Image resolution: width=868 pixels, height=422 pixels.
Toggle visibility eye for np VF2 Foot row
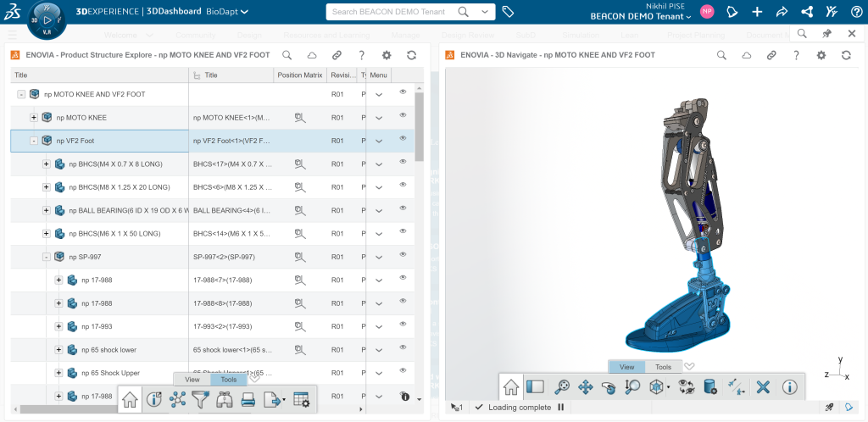point(403,138)
